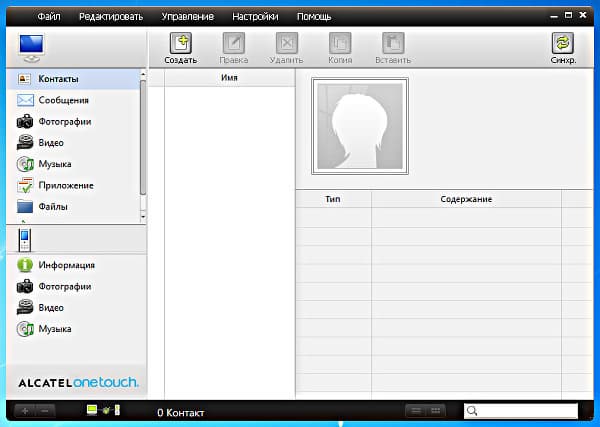The image size is (600, 427).
Task: Open the Редактировать menu
Action: pos(111,17)
